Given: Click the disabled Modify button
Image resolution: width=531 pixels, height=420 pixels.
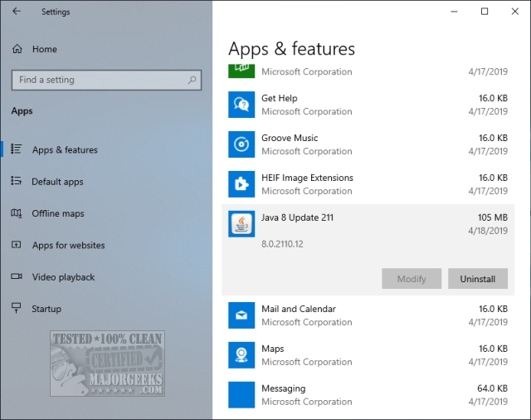Looking at the screenshot, I should pyautogui.click(x=412, y=279).
